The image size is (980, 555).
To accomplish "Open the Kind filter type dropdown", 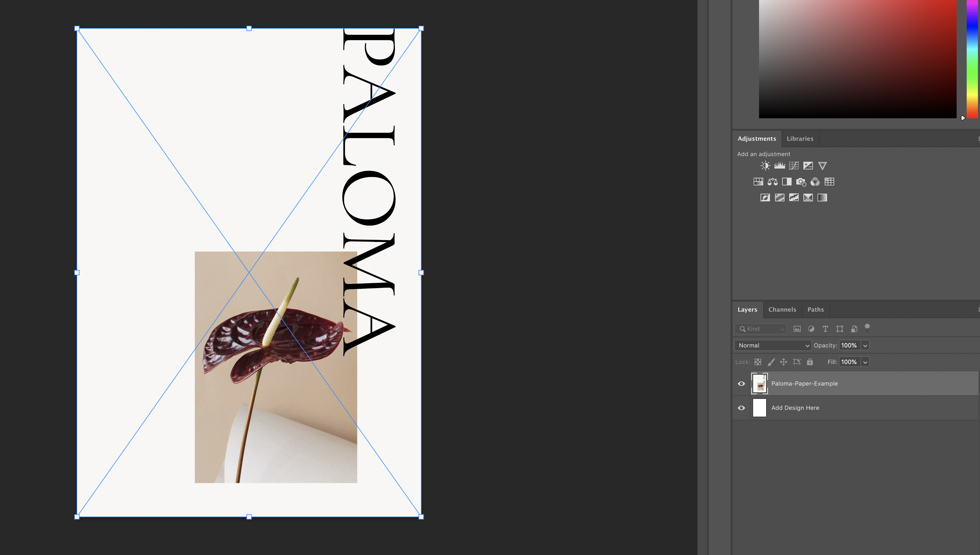I will pyautogui.click(x=761, y=329).
